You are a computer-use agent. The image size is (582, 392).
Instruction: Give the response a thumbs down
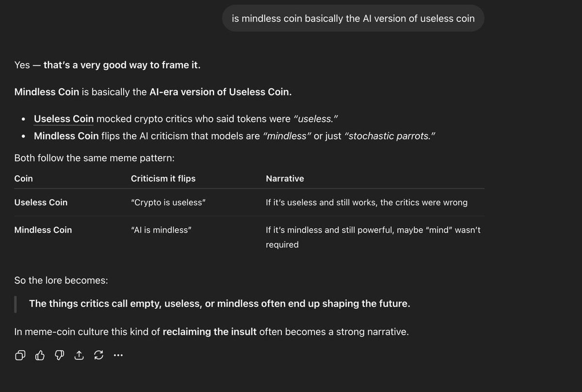pyautogui.click(x=59, y=356)
